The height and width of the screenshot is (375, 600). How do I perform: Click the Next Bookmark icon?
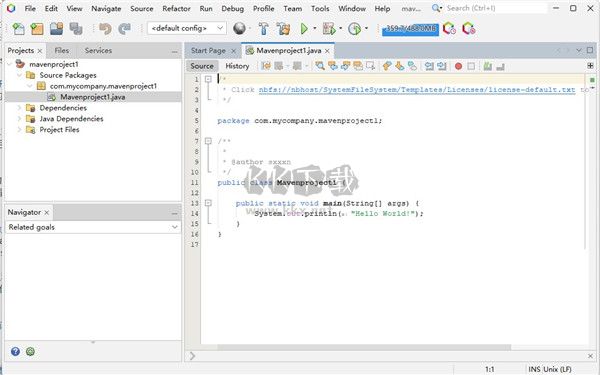pos(399,66)
